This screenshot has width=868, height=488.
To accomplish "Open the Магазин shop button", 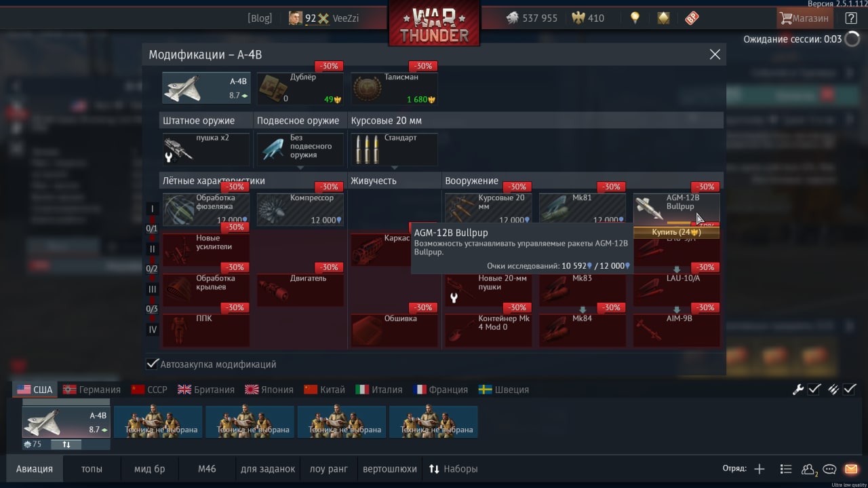I will (x=804, y=18).
